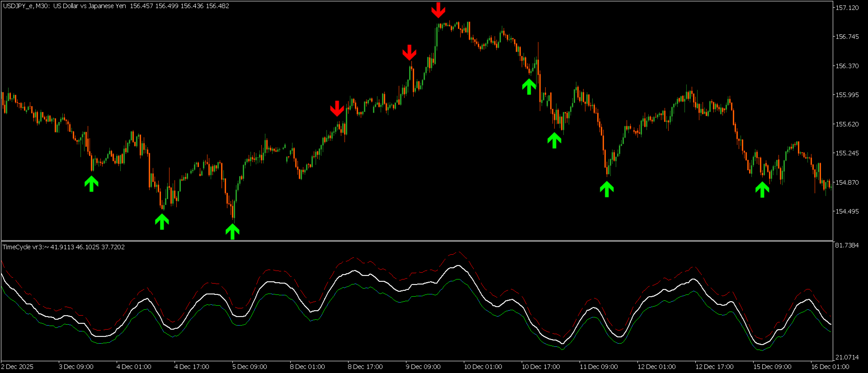This screenshot has width=868, height=373.
Task: Click the 21.0714 indicator scale value
Action: pyautogui.click(x=847, y=357)
